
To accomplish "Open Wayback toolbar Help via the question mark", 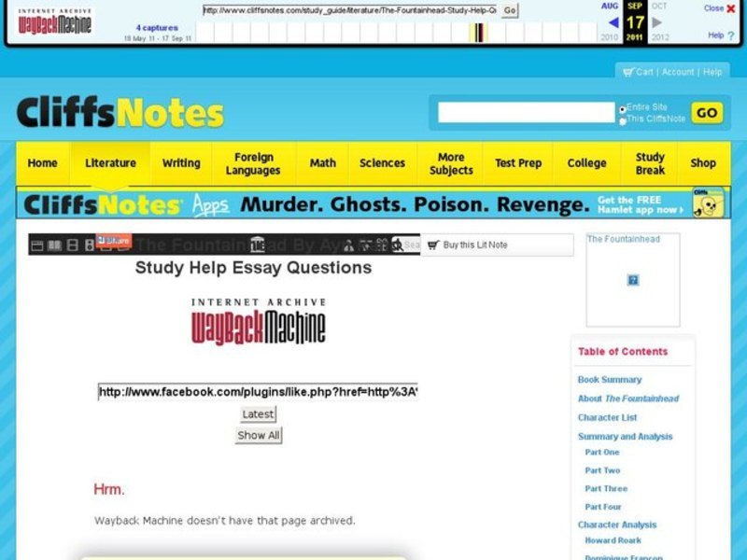I will pyautogui.click(x=731, y=35).
